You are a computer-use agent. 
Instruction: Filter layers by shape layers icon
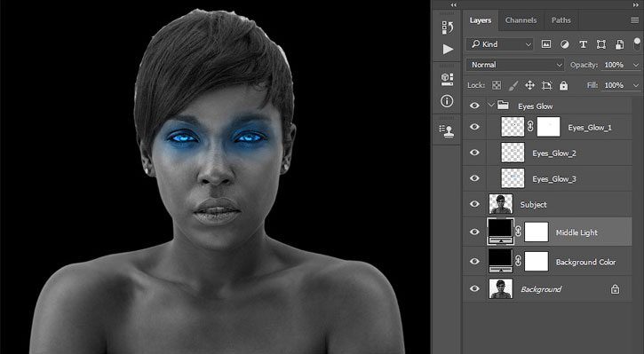click(601, 44)
